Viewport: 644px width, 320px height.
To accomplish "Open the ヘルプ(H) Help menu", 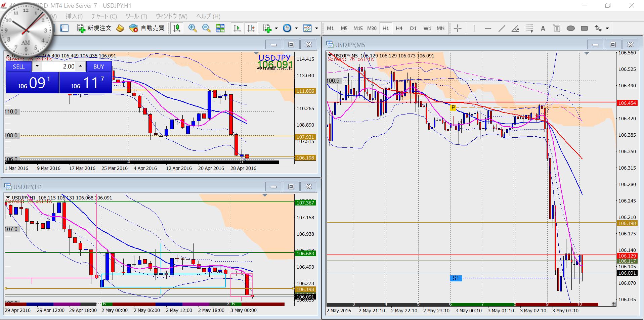I will [x=208, y=16].
